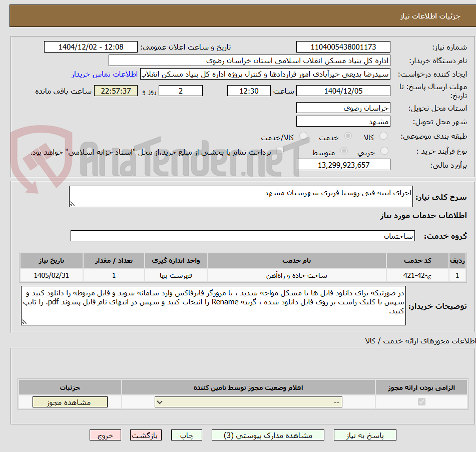Click the need number field 1104005438001173

343,47
